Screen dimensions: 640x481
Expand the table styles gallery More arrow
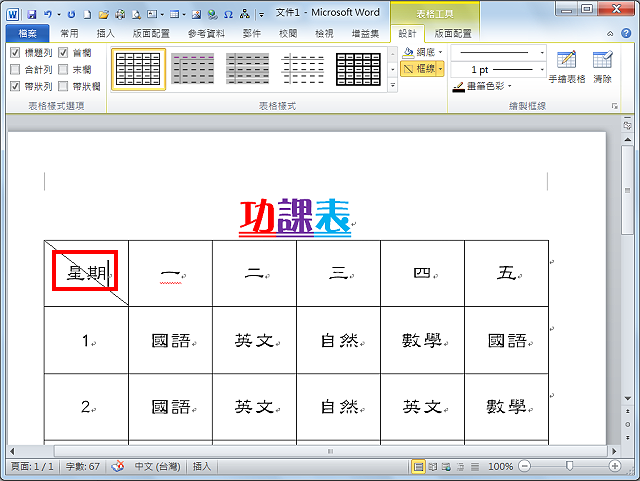pos(393,85)
